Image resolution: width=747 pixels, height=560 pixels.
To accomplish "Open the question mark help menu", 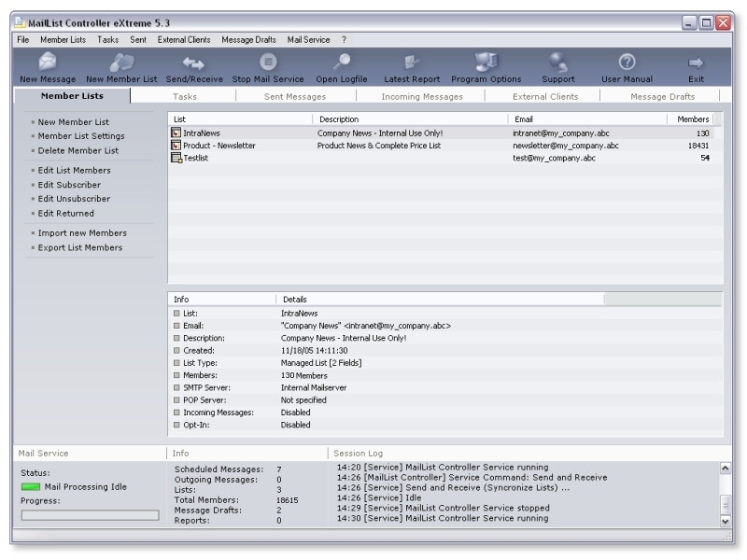I will [x=344, y=39].
